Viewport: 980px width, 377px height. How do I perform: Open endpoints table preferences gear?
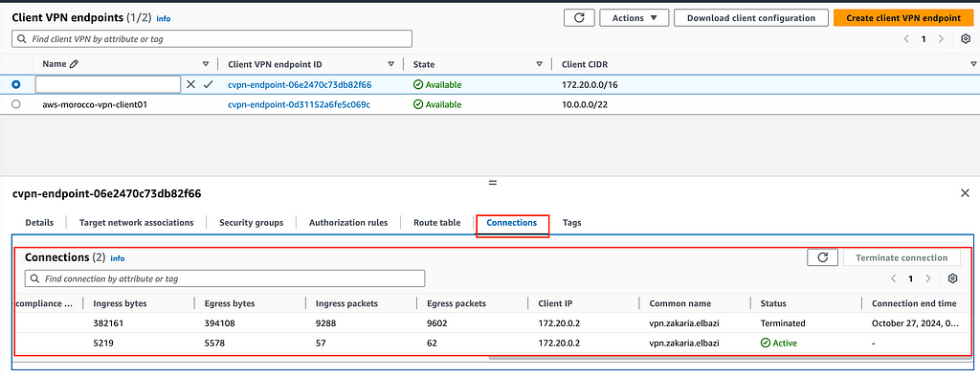[965, 39]
